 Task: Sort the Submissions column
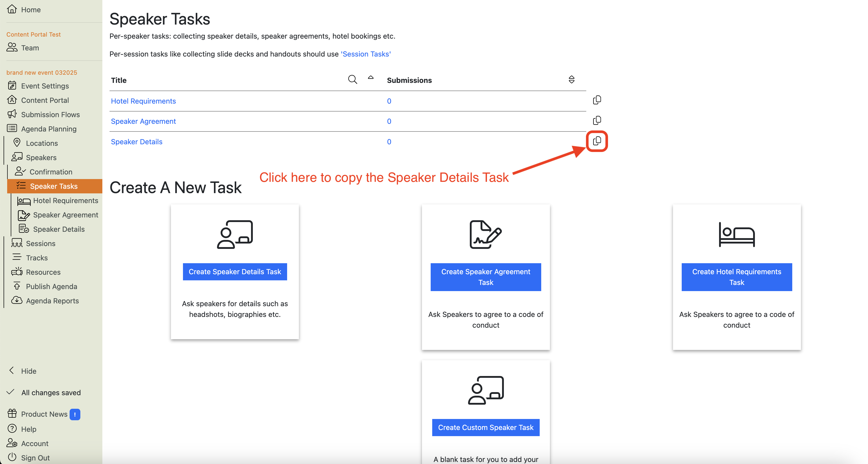[571, 80]
